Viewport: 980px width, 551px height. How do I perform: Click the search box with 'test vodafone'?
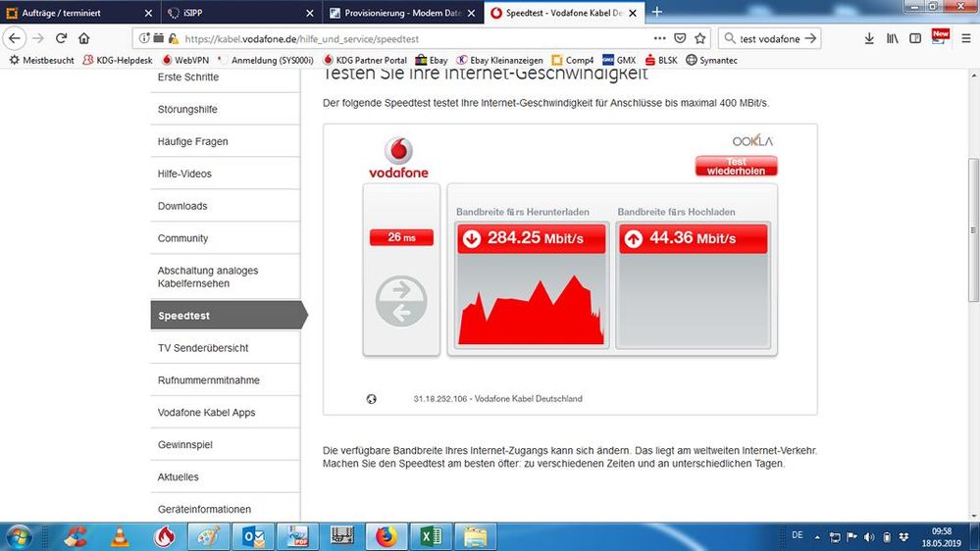pyautogui.click(x=769, y=39)
